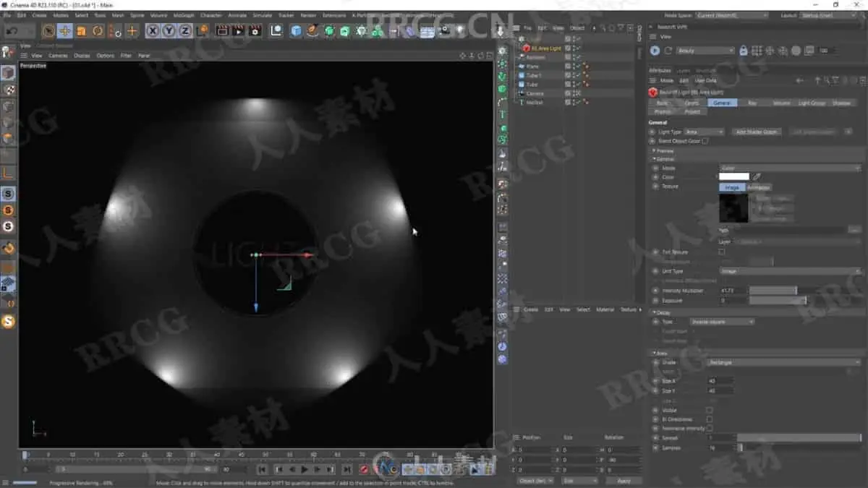Viewport: 868px width, 488px height.
Task: Click the Size X value field
Action: tap(720, 380)
